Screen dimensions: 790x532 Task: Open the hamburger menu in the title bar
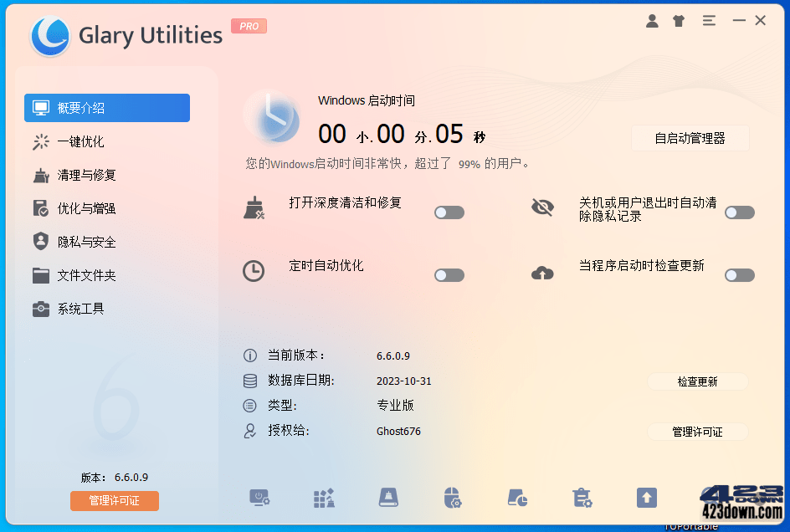pyautogui.click(x=709, y=20)
